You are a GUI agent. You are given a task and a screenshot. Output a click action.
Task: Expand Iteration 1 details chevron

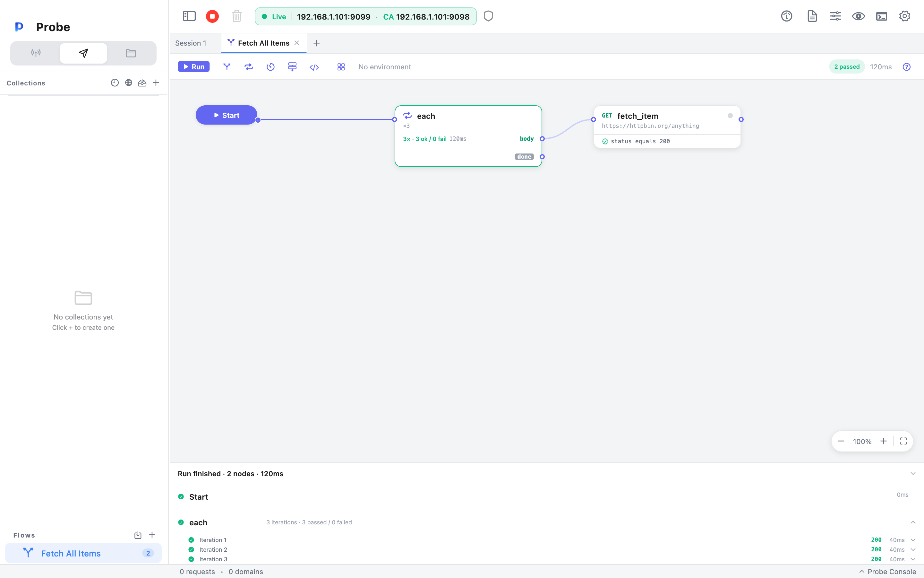click(x=913, y=540)
